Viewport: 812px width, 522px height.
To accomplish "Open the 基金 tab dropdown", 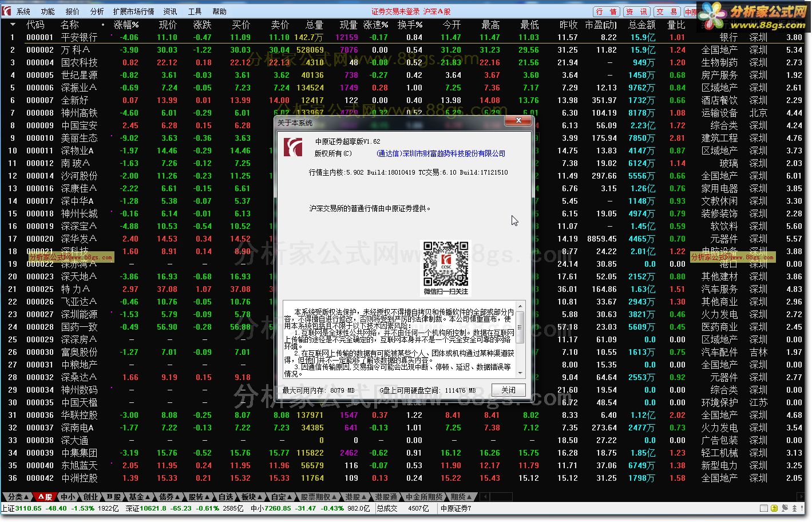I will (x=140, y=497).
